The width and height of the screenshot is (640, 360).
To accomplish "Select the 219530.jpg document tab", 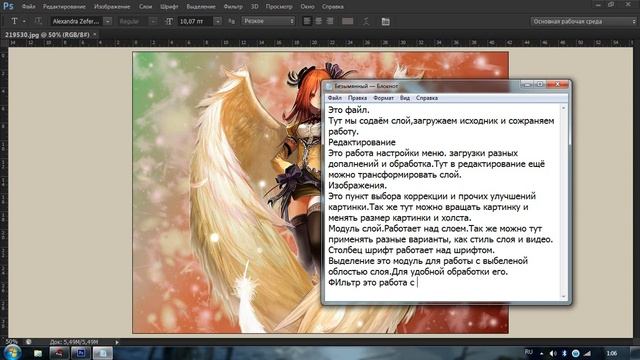I will pyautogui.click(x=47, y=35).
